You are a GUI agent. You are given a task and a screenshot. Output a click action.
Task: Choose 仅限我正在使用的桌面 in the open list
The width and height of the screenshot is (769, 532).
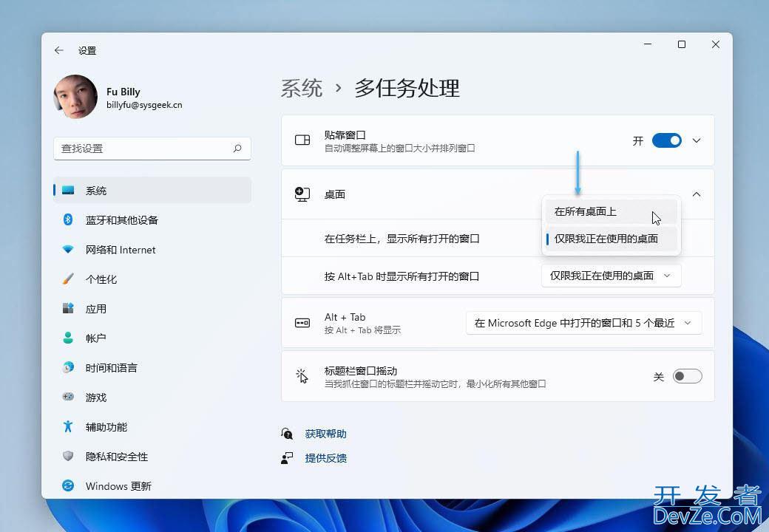click(x=611, y=239)
